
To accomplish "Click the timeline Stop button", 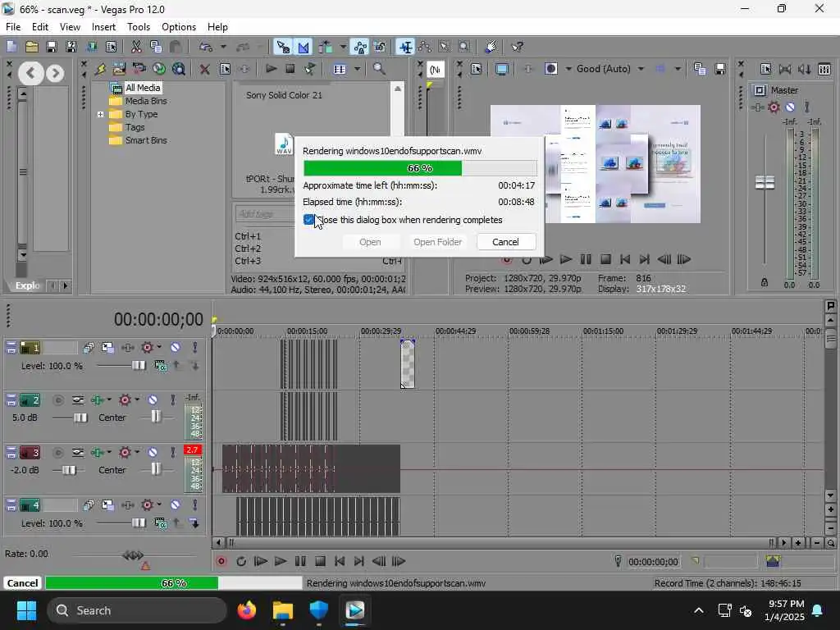I will 321,561.
